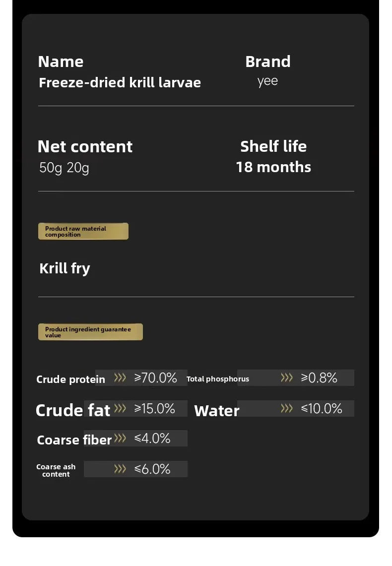
Task: Select the 50g 20g net content text
Action: click(64, 168)
